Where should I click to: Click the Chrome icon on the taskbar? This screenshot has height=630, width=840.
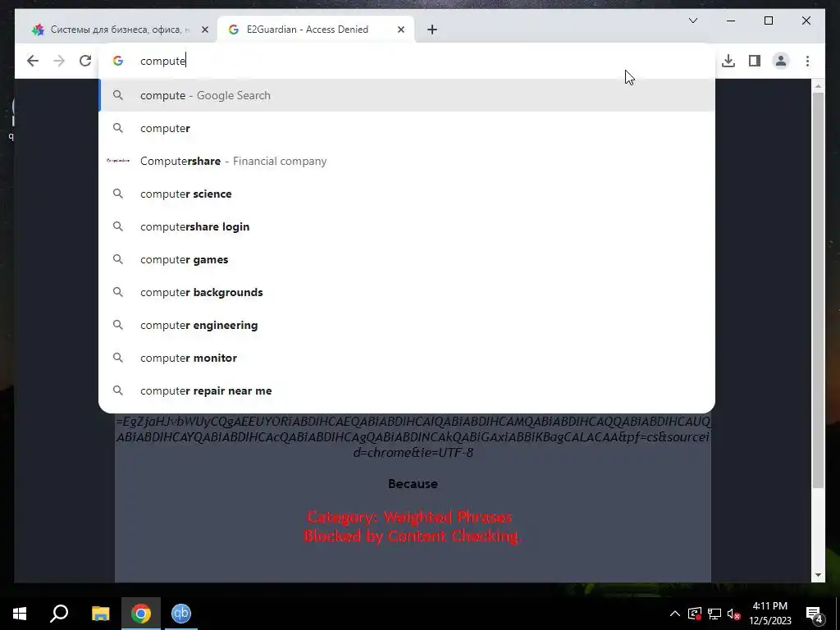pos(141,614)
